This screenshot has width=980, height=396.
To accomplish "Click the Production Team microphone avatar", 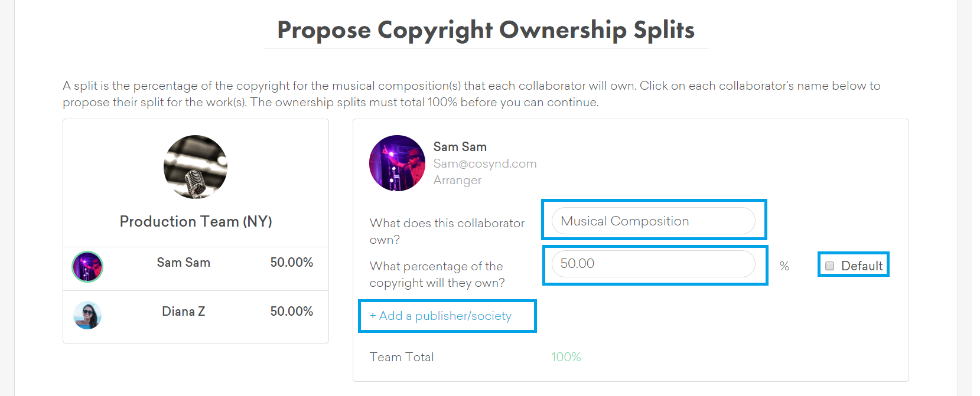I will click(196, 167).
